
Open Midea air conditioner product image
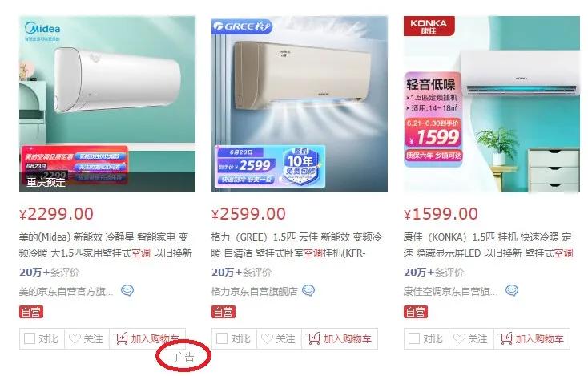coord(107,104)
